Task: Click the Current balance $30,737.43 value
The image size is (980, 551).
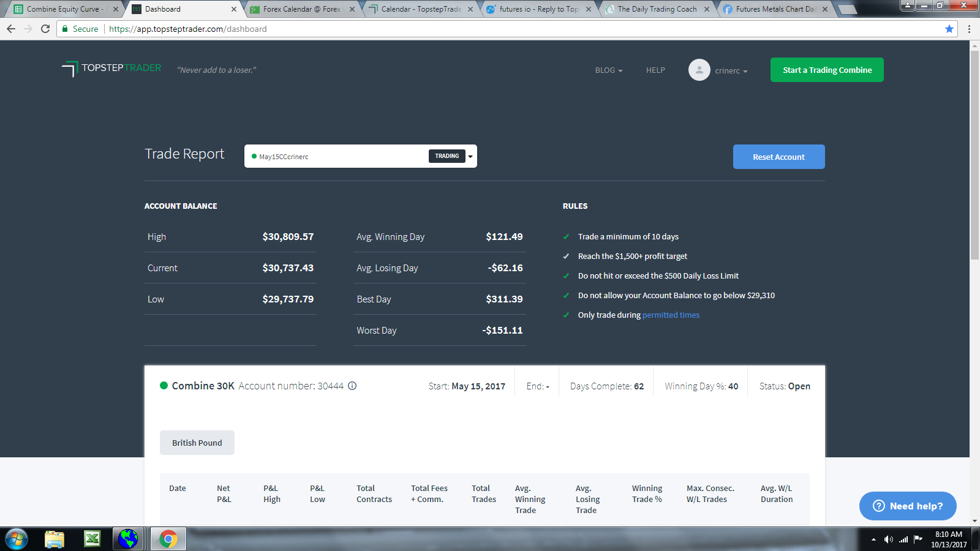Action: 288,268
